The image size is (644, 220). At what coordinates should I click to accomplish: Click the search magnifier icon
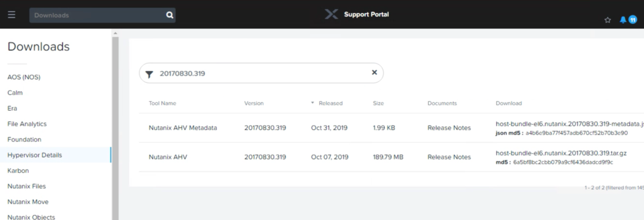(170, 15)
